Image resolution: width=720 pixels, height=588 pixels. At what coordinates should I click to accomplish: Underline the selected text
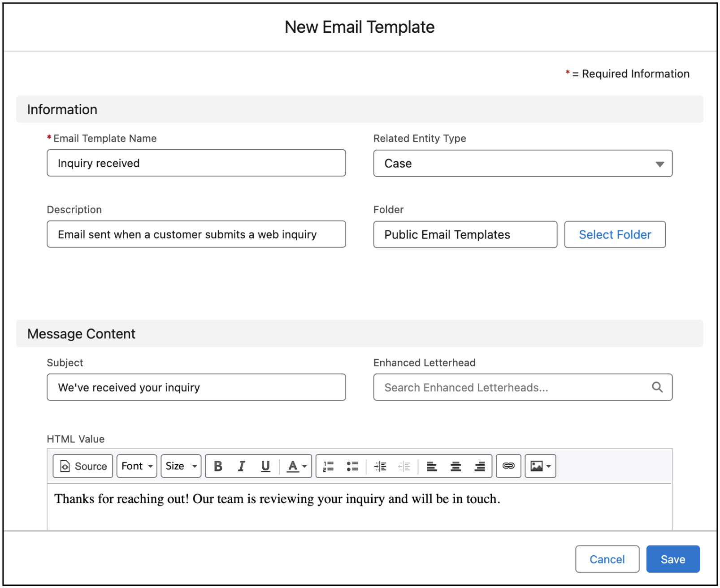click(265, 466)
